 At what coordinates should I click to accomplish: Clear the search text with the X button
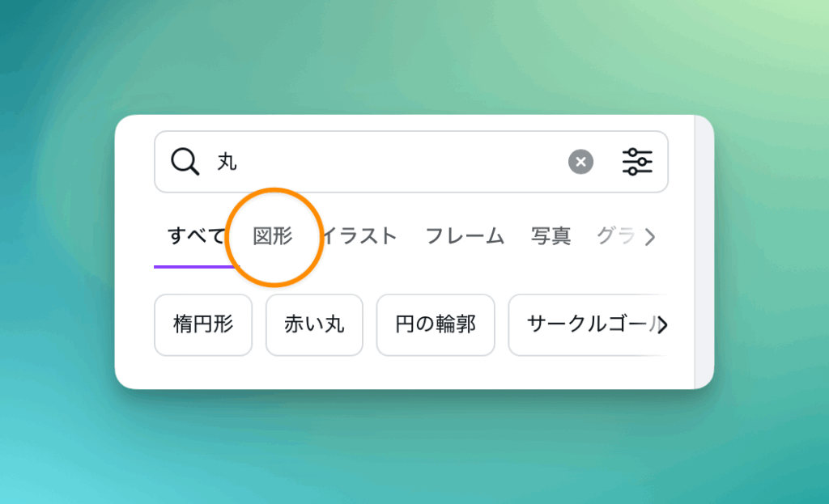click(580, 162)
